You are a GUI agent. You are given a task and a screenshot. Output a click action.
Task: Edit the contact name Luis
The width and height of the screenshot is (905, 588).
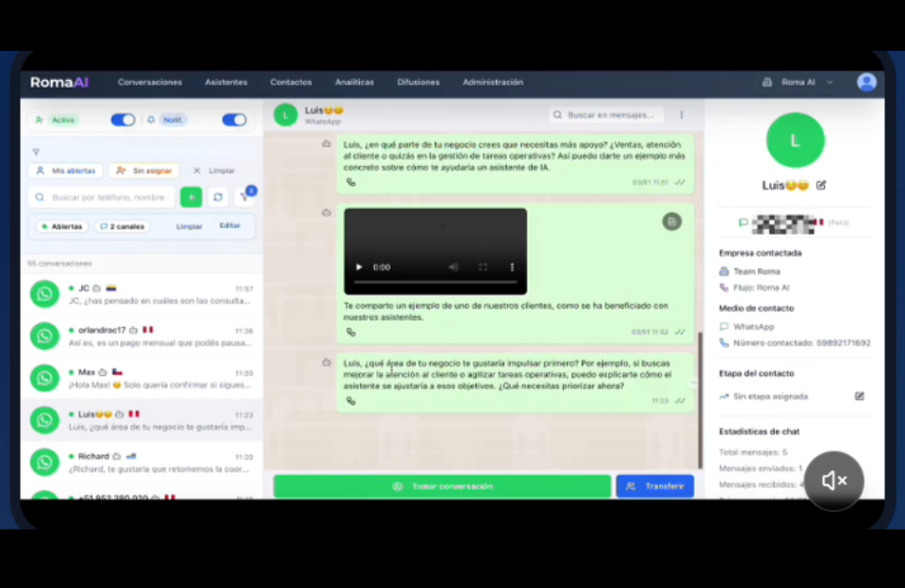click(821, 186)
